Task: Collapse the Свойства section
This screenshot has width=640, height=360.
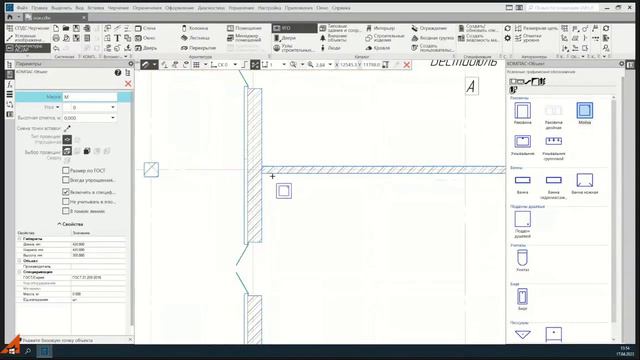Action: [x=70, y=224]
